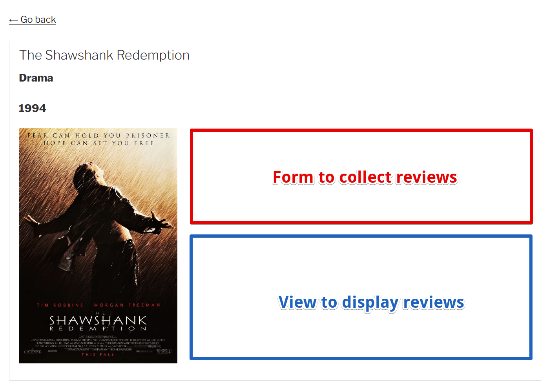Click the red review form placeholder box
The image size is (549, 392).
(361, 176)
